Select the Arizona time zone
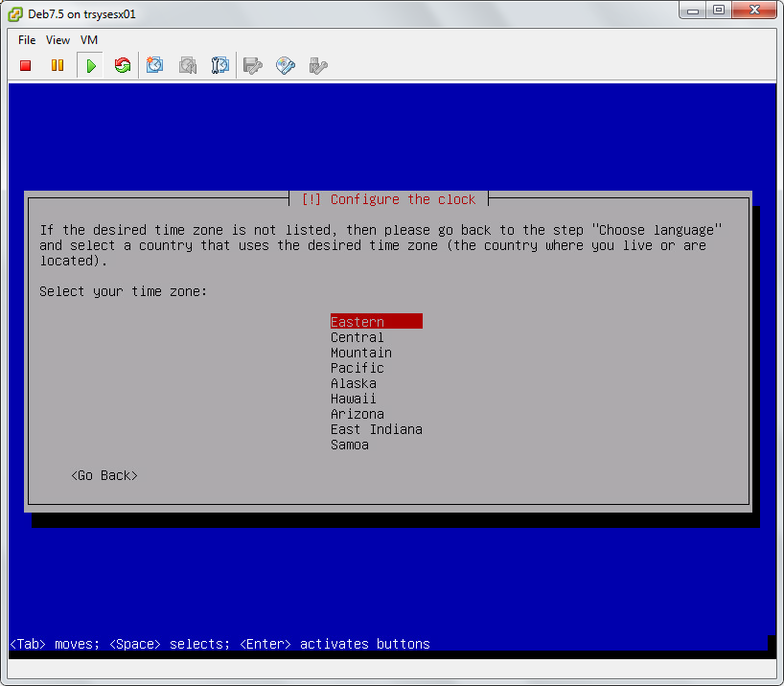The image size is (784, 686). (357, 414)
